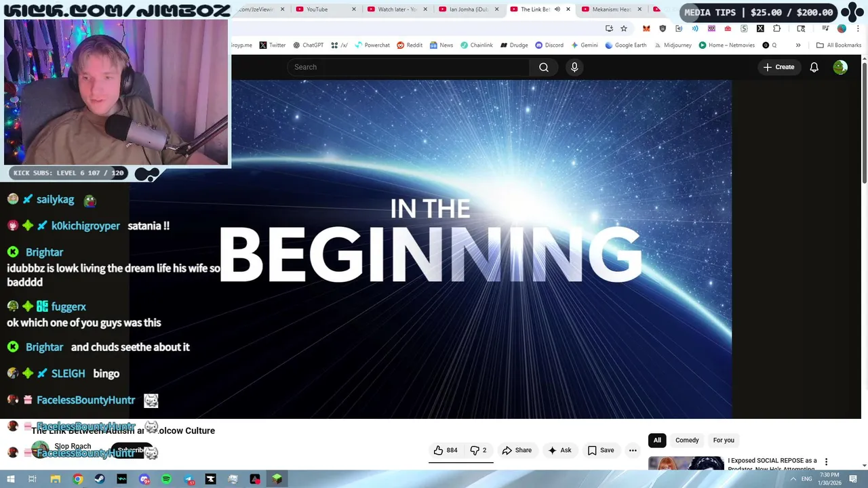Open the Chainlink bookmark
868x488 pixels.
[477, 45]
